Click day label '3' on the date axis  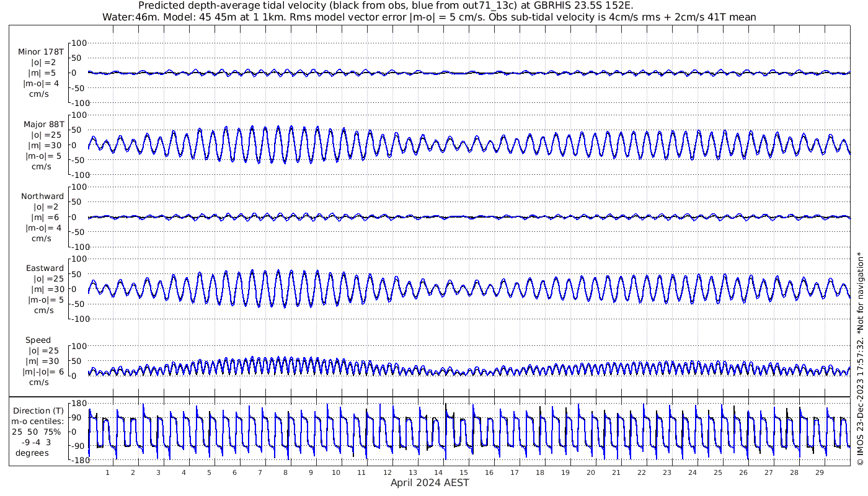(x=158, y=472)
